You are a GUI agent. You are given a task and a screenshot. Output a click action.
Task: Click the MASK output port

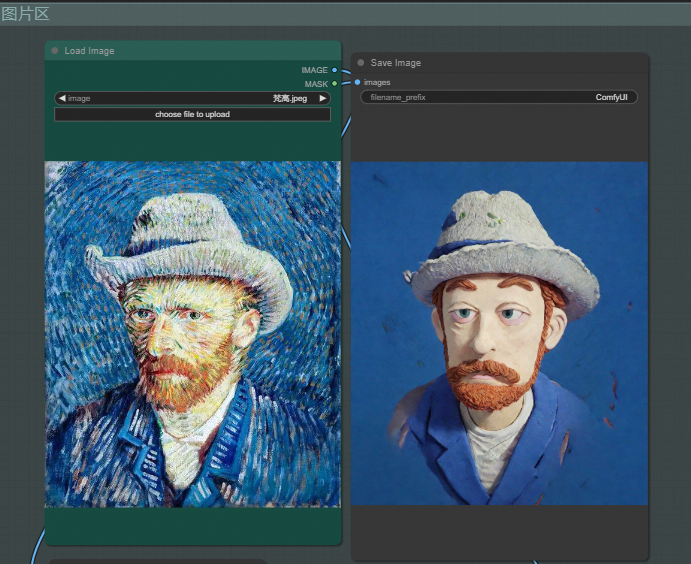[334, 83]
